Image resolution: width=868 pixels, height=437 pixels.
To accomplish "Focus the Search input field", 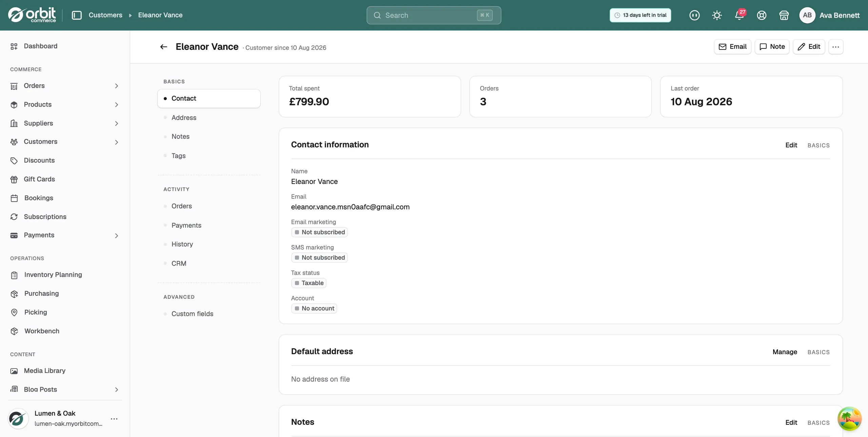I will tap(434, 15).
